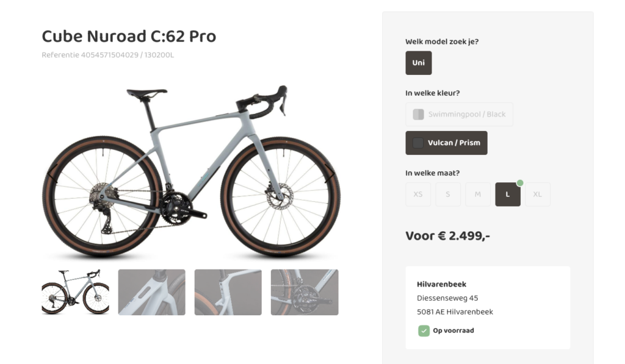Choose the Vulcan / Prism color option
This screenshot has width=625, height=364.
pos(446,143)
